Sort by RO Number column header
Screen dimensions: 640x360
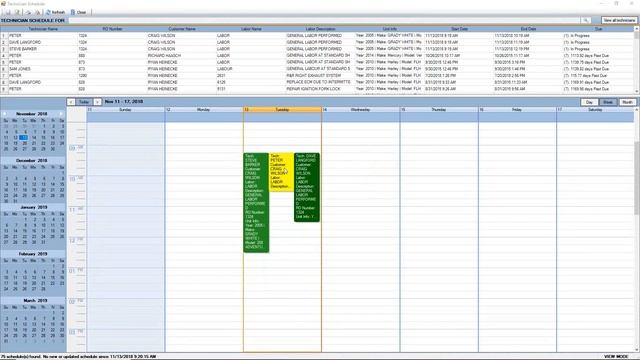(x=112, y=29)
